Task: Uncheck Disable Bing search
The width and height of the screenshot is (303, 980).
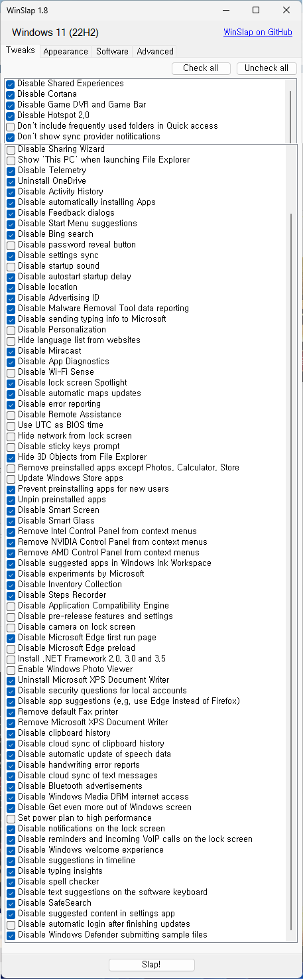Action: tap(11, 234)
